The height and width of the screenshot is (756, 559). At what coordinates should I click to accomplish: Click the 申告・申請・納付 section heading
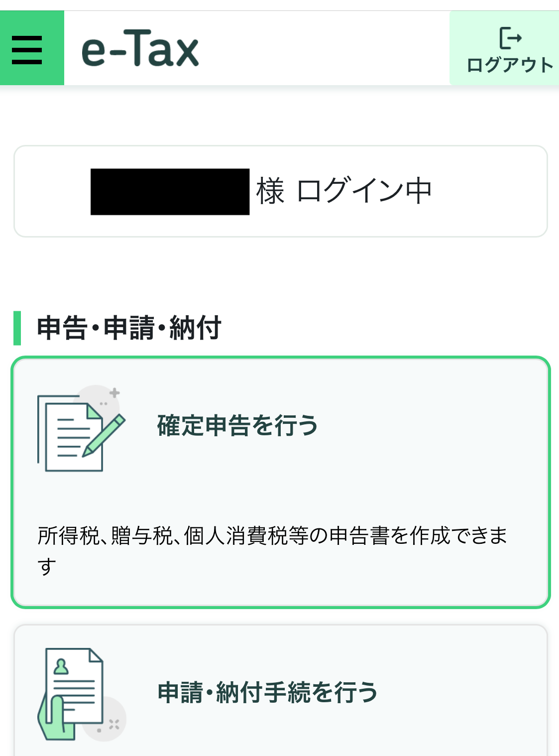129,327
